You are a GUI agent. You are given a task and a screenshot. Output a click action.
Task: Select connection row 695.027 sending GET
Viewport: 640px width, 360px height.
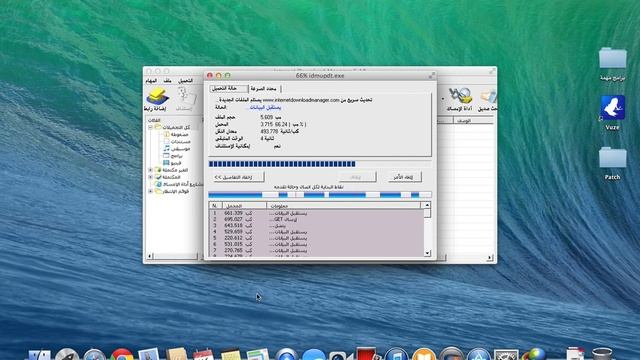[316, 219]
